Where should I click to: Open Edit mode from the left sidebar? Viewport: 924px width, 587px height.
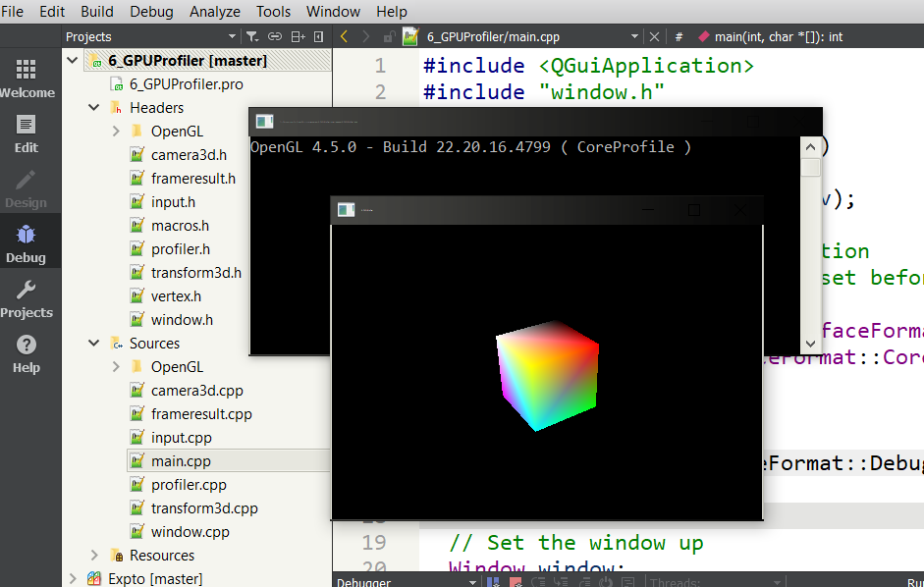pos(27,133)
